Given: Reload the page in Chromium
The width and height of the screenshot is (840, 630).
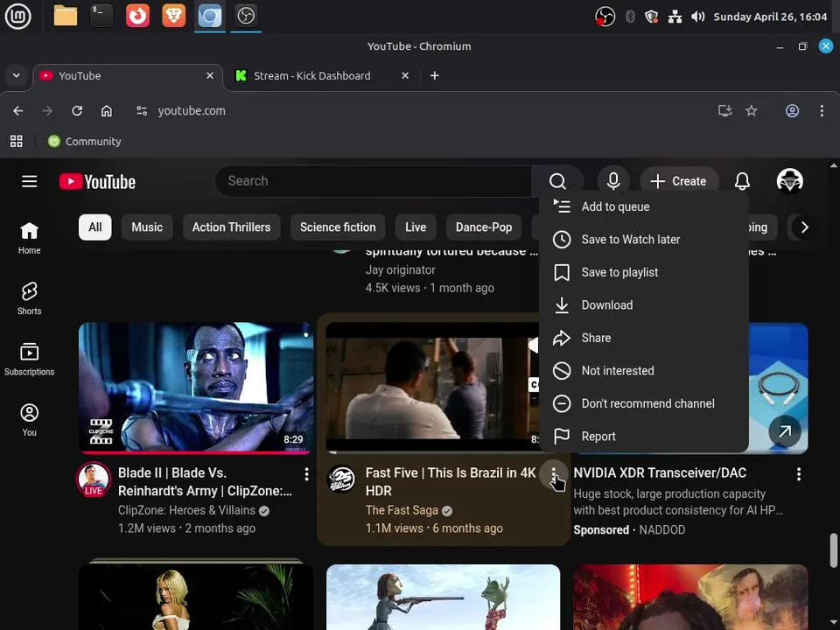Looking at the screenshot, I should tap(77, 111).
